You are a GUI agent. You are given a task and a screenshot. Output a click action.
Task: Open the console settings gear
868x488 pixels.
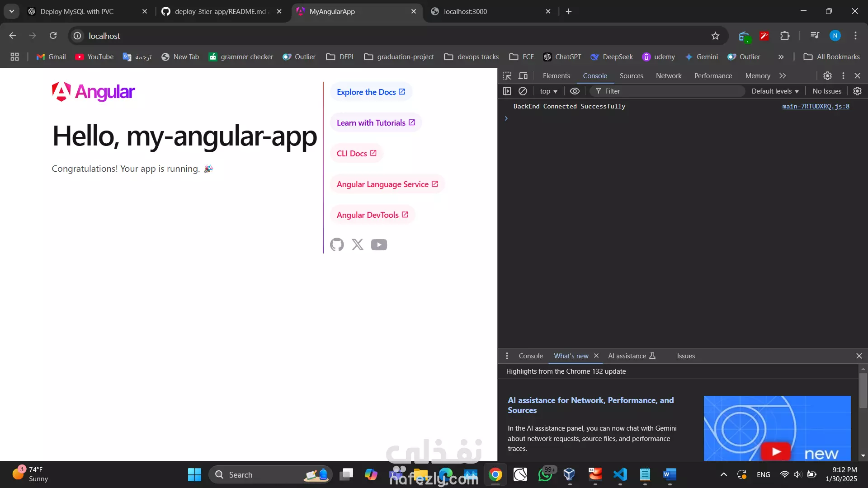click(857, 91)
